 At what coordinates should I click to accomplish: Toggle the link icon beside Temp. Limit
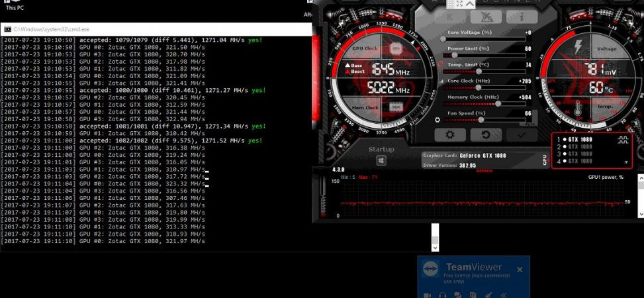[441, 64]
